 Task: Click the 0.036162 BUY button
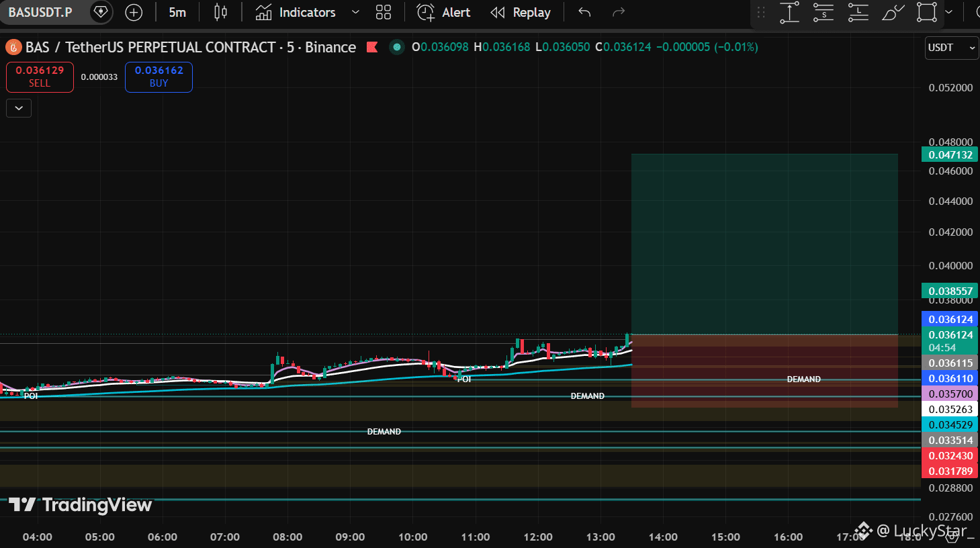click(159, 77)
